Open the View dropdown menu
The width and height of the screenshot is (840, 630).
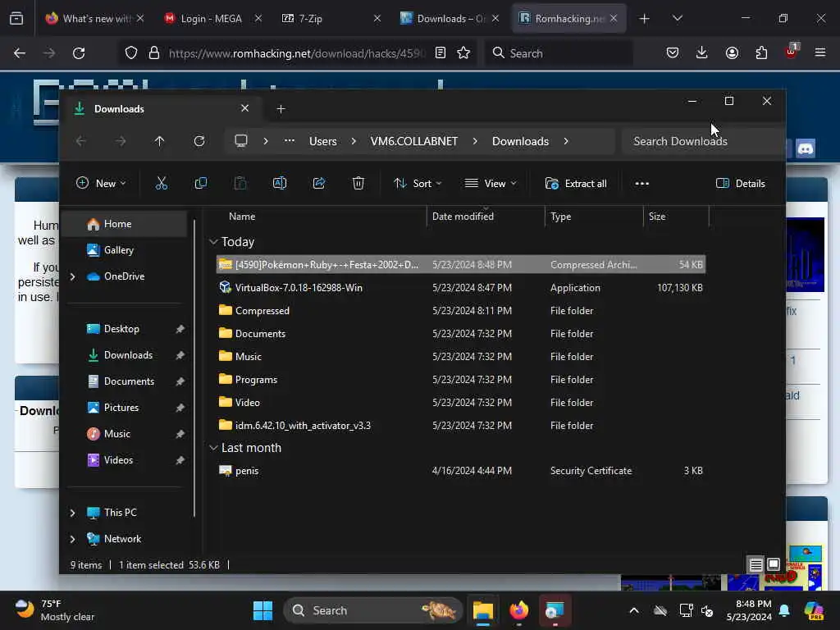[x=491, y=183]
